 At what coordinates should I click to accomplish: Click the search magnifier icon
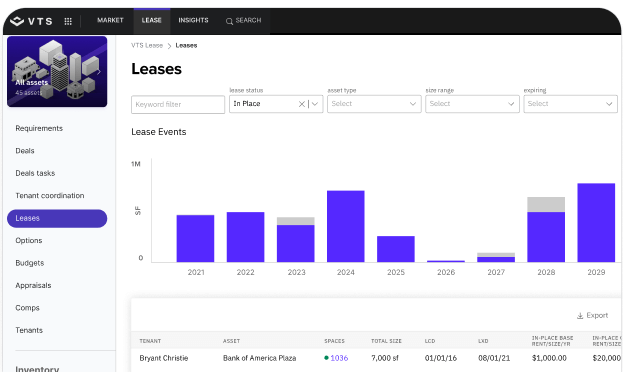[229, 21]
